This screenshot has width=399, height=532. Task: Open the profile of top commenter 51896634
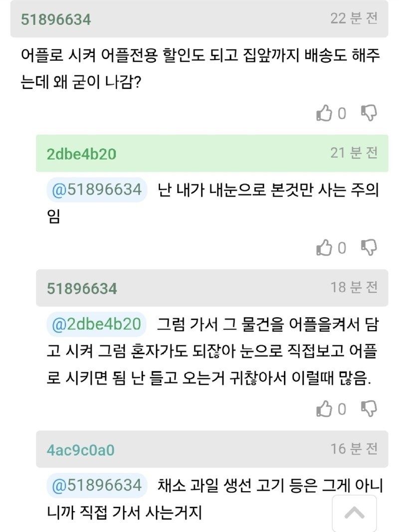(x=56, y=19)
